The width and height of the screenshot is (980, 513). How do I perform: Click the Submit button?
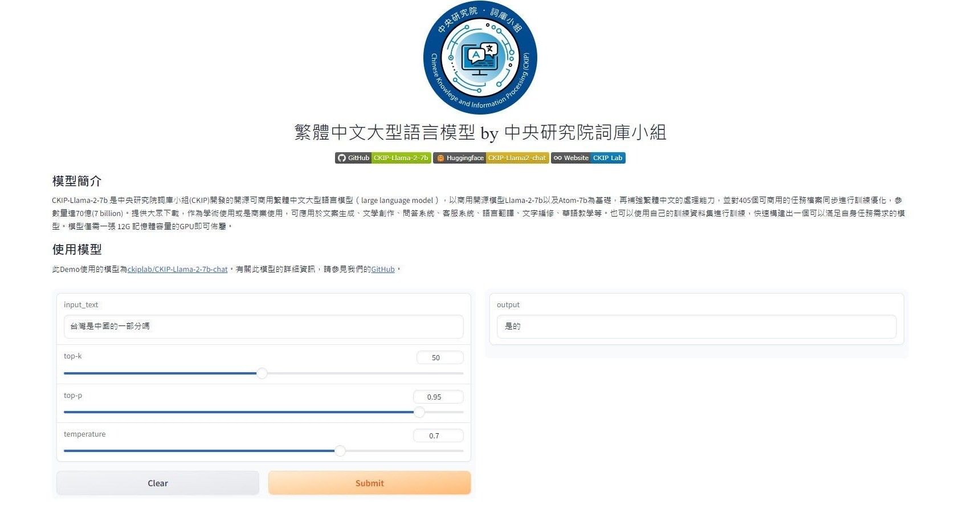pyautogui.click(x=370, y=483)
